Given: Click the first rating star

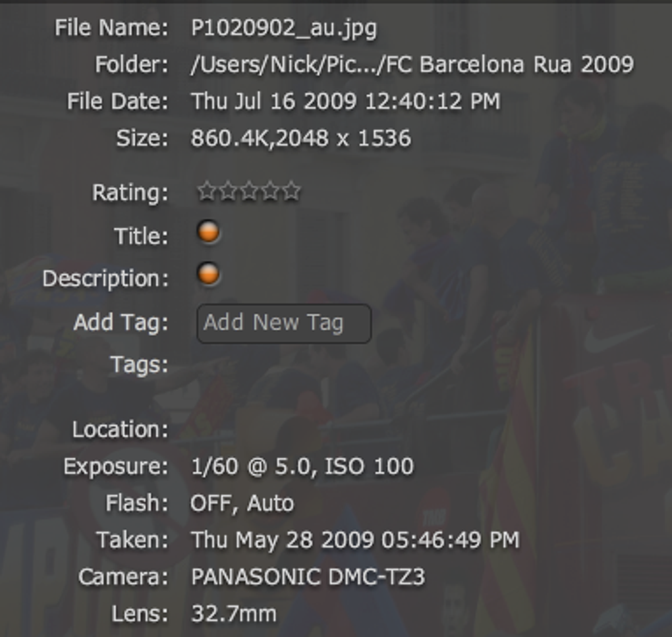Looking at the screenshot, I should pos(207,190).
